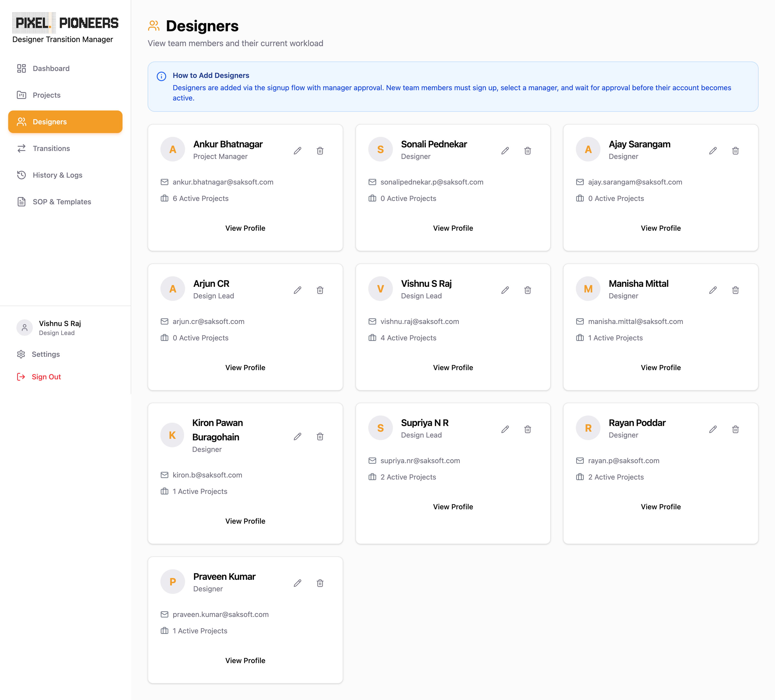Delete Praveen Kumar with trash icon
Screen dimensions: 775x700
click(320, 584)
